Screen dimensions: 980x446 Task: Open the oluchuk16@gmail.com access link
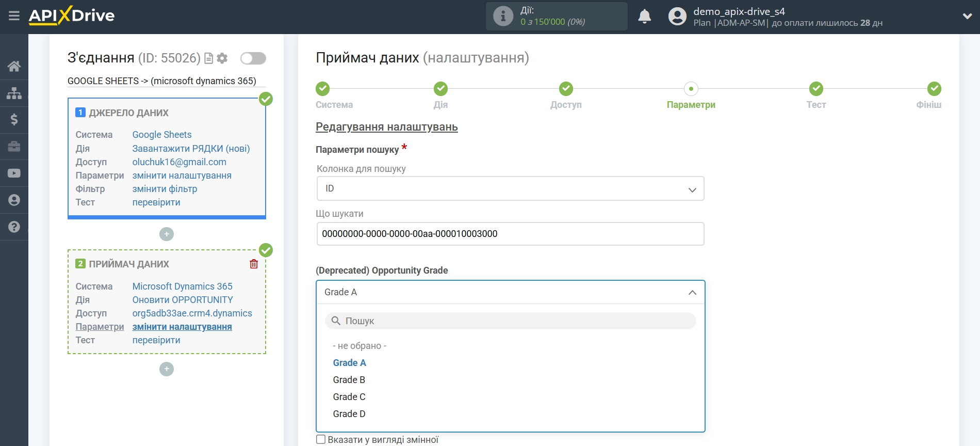pos(179,162)
